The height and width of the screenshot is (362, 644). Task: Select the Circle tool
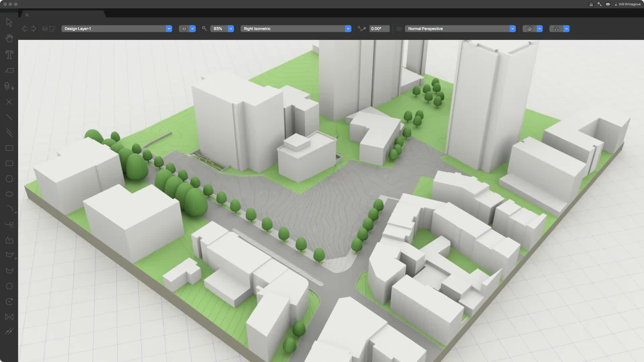[9, 179]
